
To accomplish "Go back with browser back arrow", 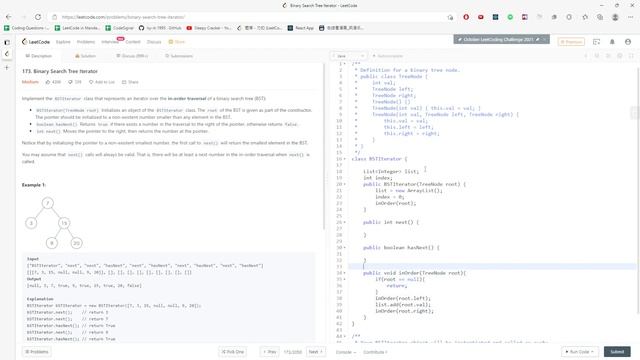I will pyautogui.click(x=9, y=17).
